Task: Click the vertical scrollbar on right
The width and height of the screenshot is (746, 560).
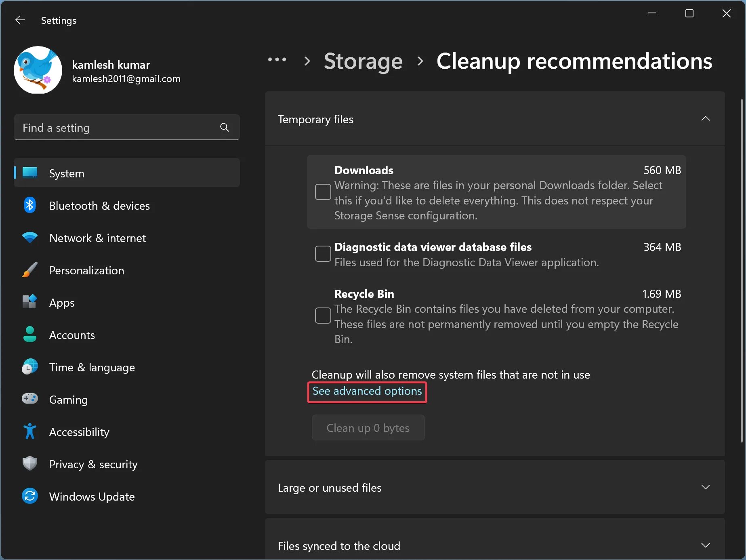Action: (742, 271)
